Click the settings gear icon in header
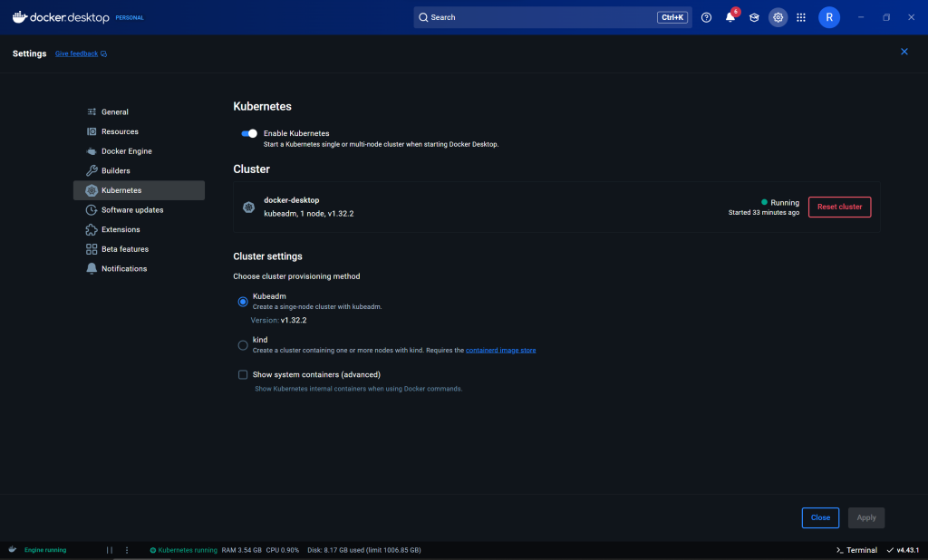Image resolution: width=928 pixels, height=560 pixels. 778,17
